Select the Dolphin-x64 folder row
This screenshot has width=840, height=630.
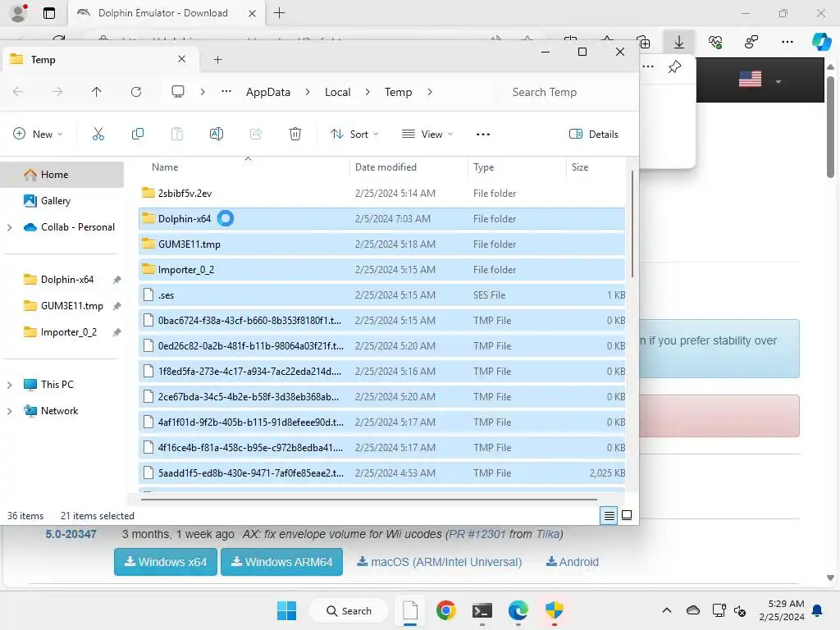(x=381, y=218)
